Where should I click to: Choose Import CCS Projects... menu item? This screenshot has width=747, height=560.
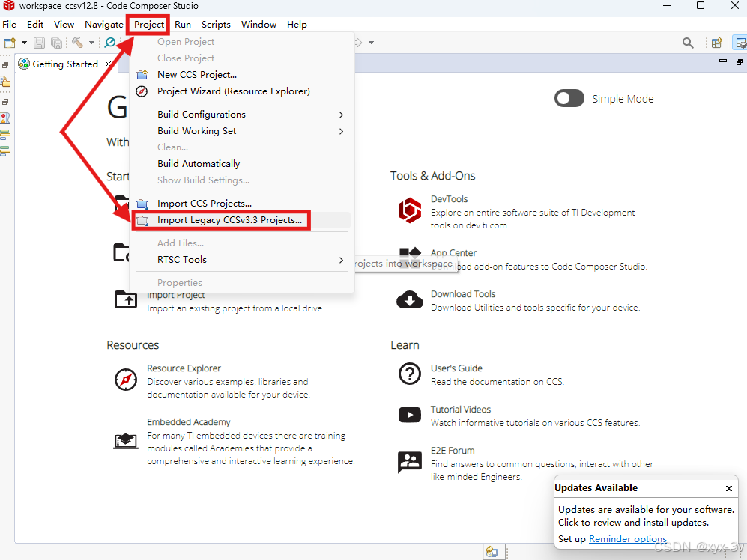[x=241, y=204]
